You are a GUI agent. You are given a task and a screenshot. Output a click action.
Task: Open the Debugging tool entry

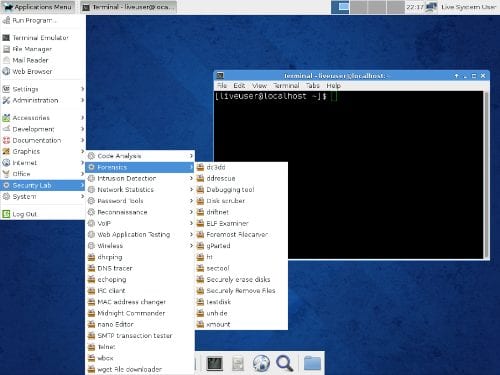241,190
